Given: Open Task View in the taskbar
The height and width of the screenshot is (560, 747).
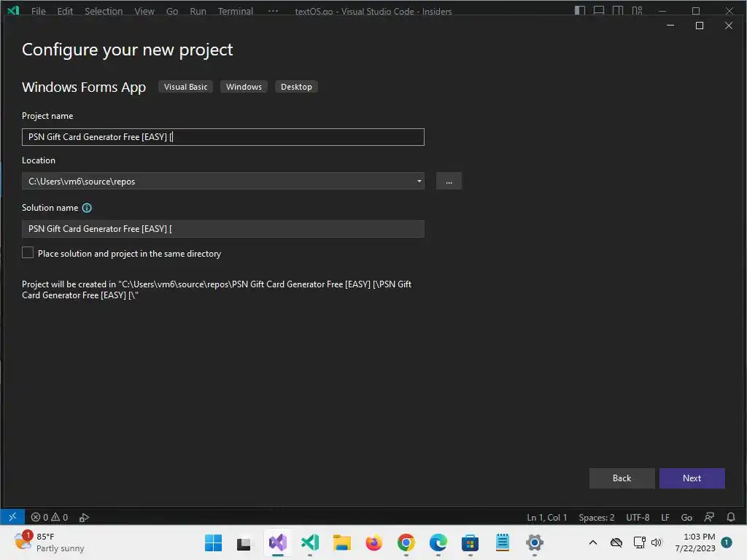Looking at the screenshot, I should (x=244, y=542).
